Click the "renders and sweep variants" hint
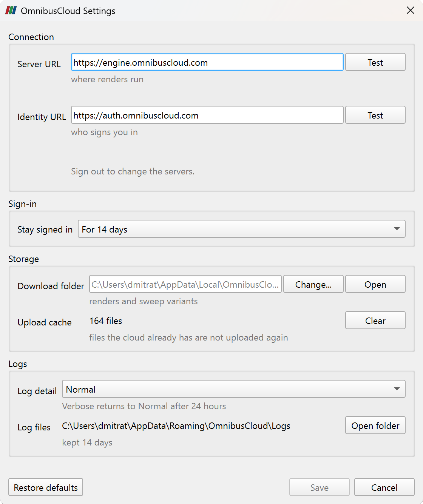The height and width of the screenshot is (504, 423). [x=144, y=301]
